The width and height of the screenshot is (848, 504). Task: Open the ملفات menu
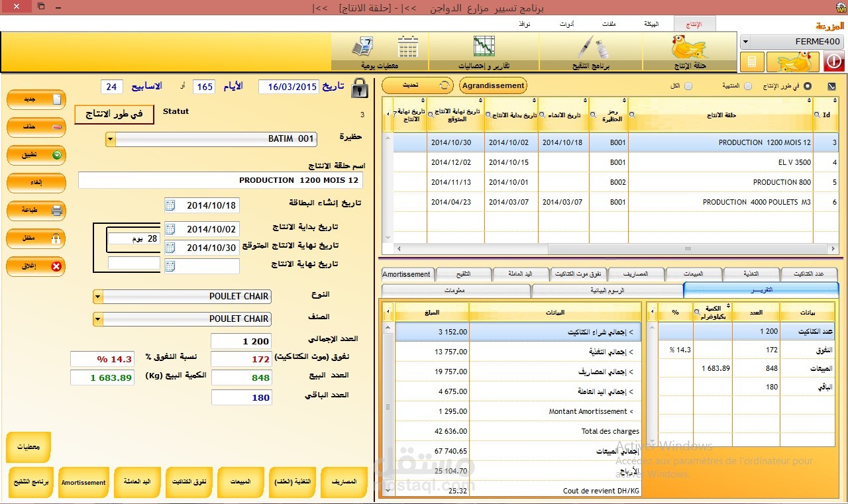point(609,24)
